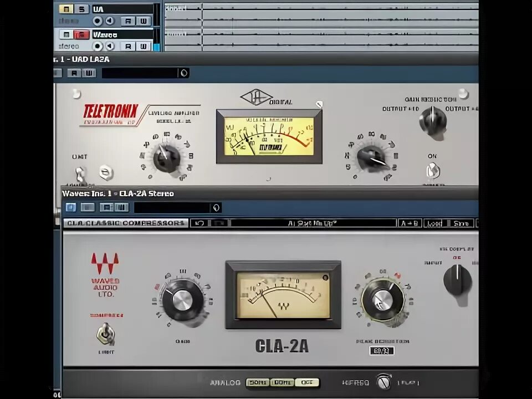
Task: Select the Waves track name field
Action: pyautogui.click(x=122, y=34)
